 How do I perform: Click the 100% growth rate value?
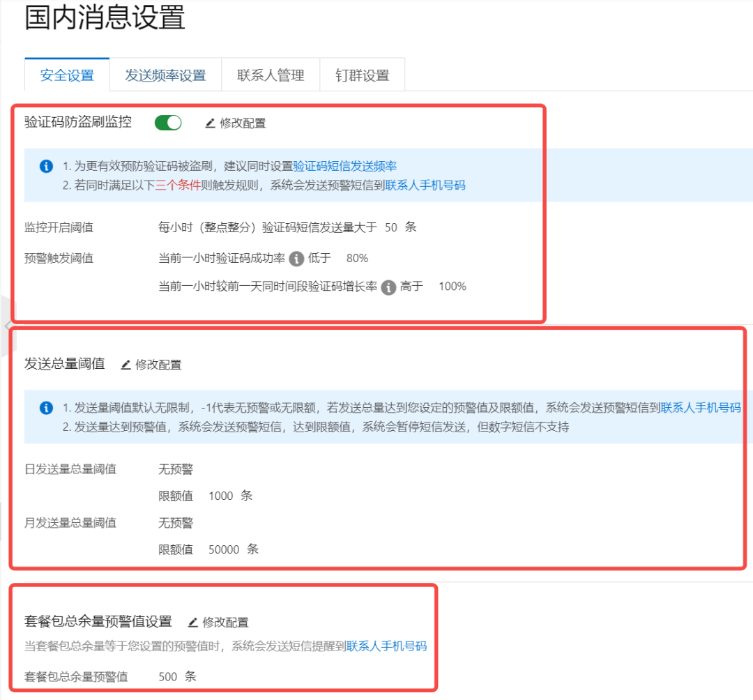[452, 287]
